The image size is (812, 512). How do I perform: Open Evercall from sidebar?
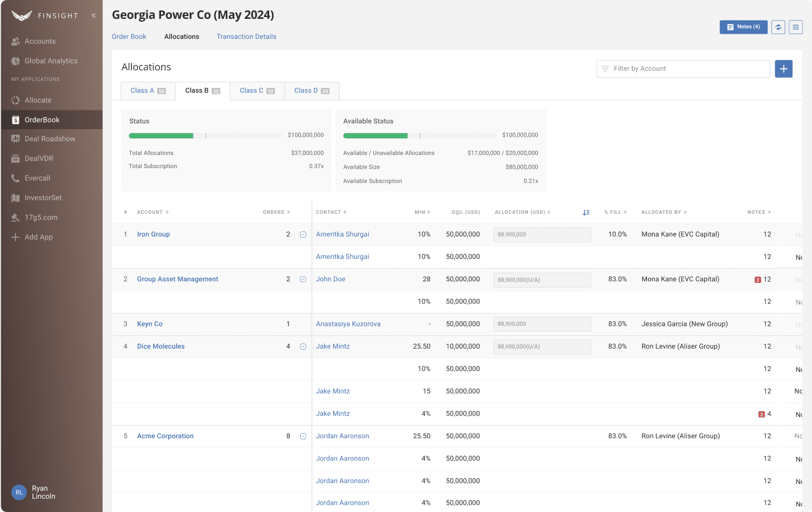coord(37,178)
